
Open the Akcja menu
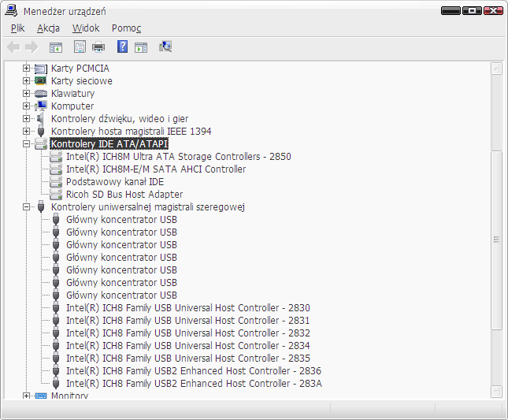tap(48, 28)
